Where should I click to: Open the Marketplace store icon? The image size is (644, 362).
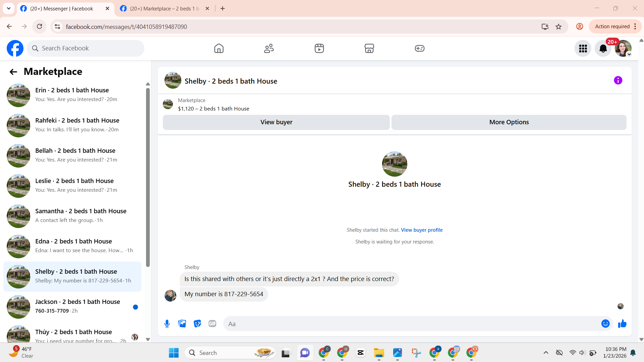point(369,48)
